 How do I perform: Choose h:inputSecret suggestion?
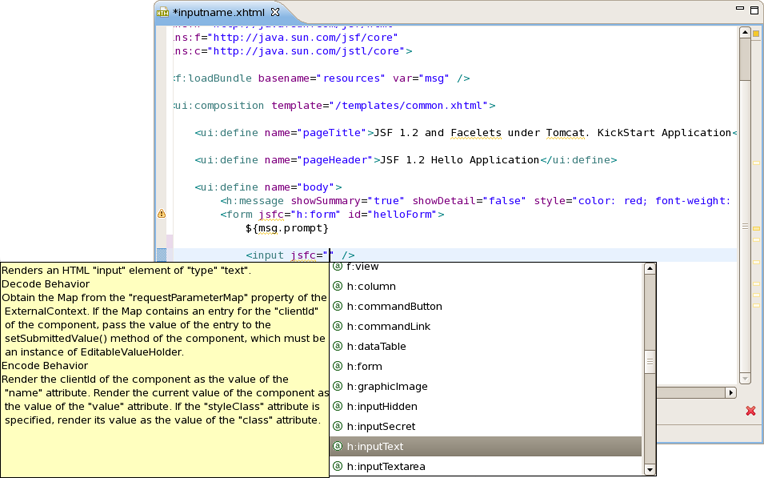tap(486, 426)
